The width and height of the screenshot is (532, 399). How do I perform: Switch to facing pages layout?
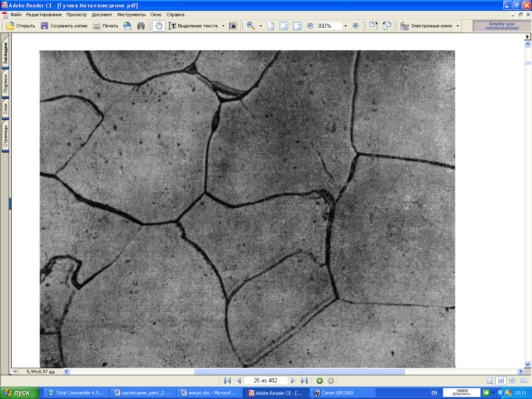[524, 380]
